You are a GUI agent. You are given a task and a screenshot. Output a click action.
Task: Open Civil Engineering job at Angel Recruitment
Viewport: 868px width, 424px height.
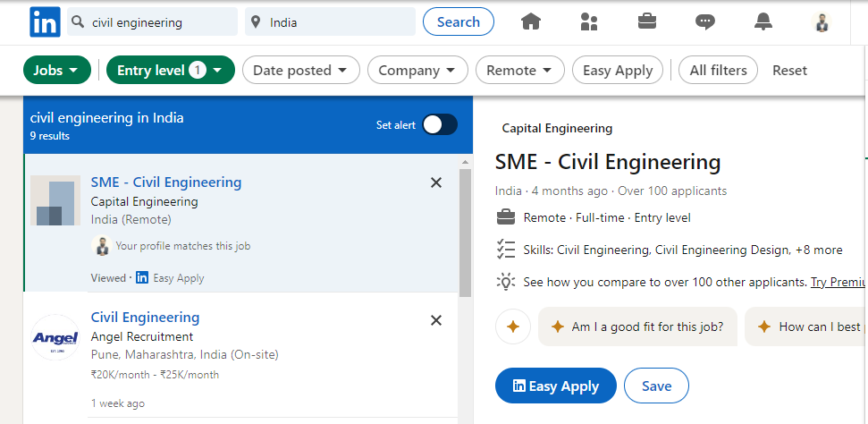tap(145, 317)
